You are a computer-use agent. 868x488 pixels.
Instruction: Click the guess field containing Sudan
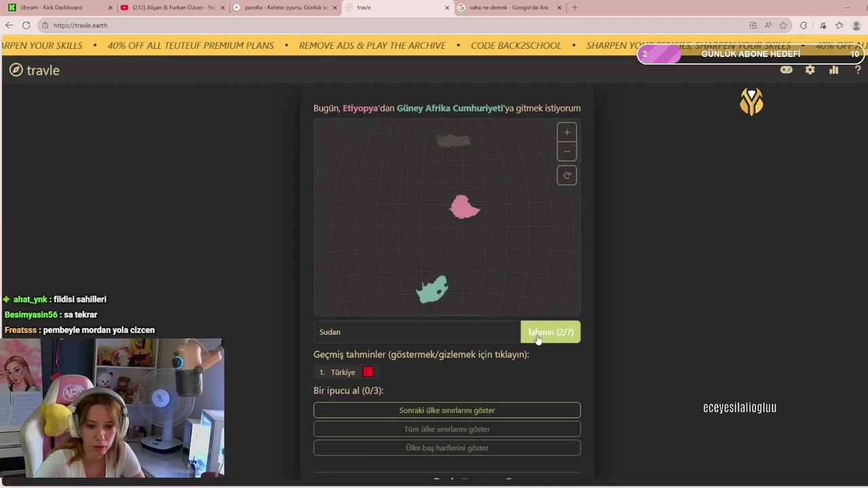click(x=416, y=332)
